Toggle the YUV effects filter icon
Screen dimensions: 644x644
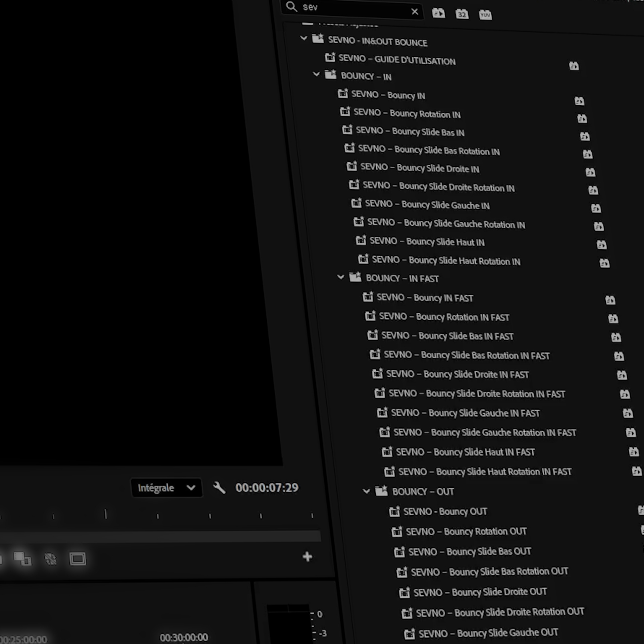click(485, 15)
